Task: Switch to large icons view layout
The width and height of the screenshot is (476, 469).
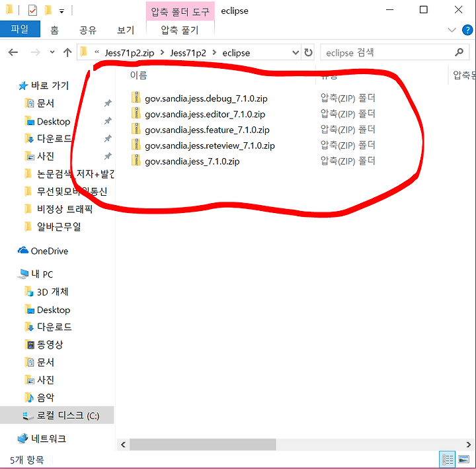Action: tap(464, 459)
